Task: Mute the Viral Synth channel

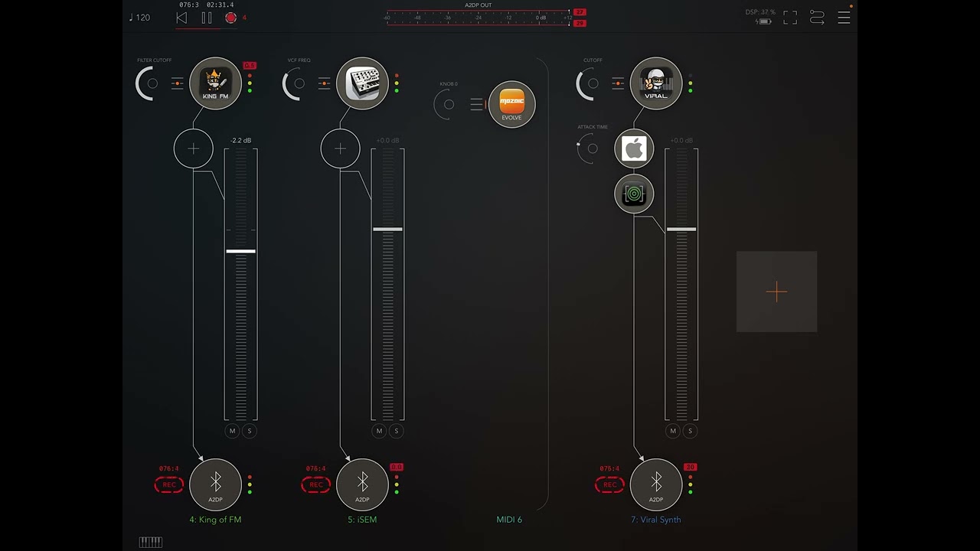Action: [674, 431]
